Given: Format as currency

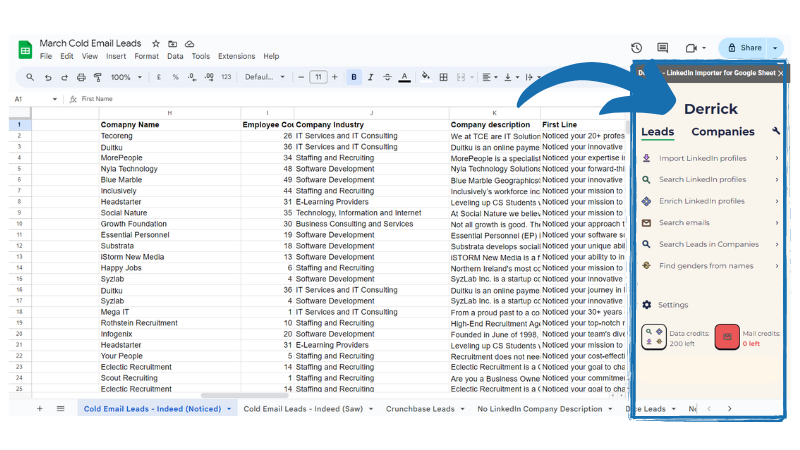Looking at the screenshot, I should [x=159, y=78].
